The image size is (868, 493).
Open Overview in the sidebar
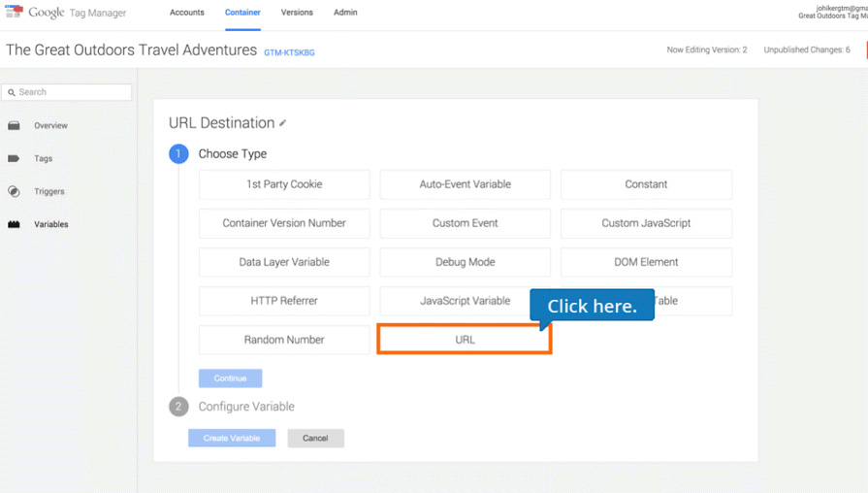click(x=51, y=126)
